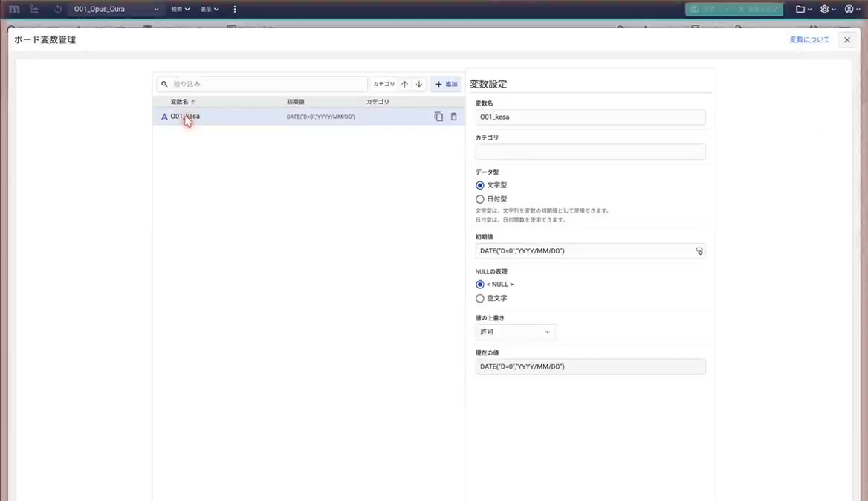Image resolution: width=868 pixels, height=501 pixels.
Task: Click the 追加 button to add a variable
Action: click(446, 84)
